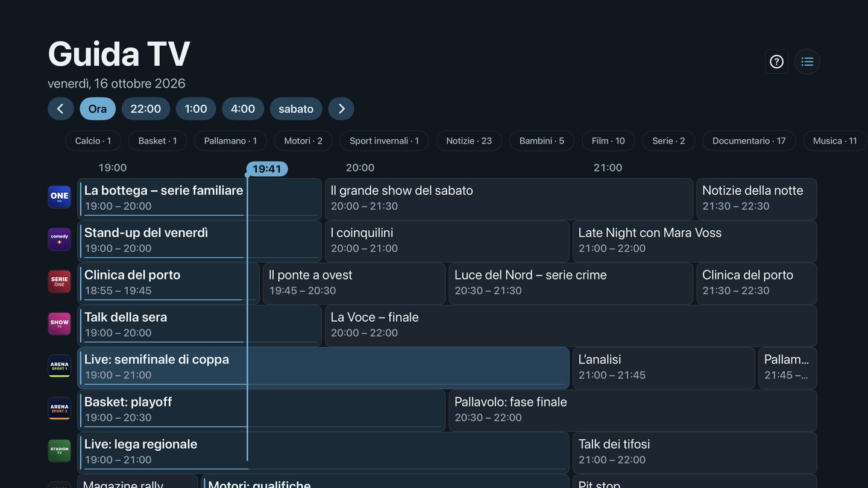Open Talk dei tifosi program
Screen dimensions: 868x488
pyautogui.click(x=694, y=452)
